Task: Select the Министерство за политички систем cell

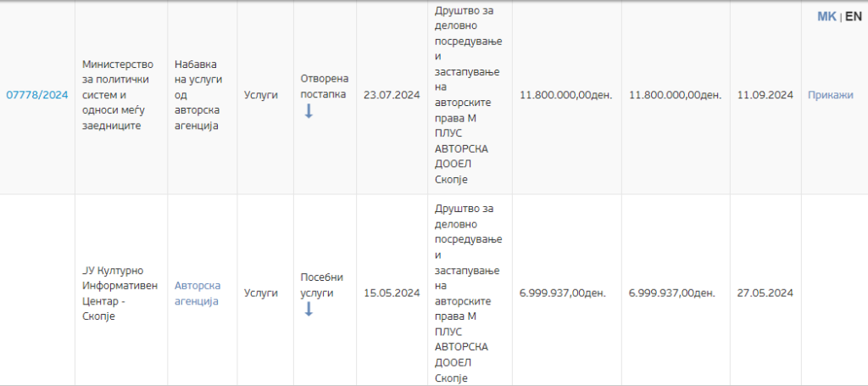Action: pyautogui.click(x=118, y=95)
